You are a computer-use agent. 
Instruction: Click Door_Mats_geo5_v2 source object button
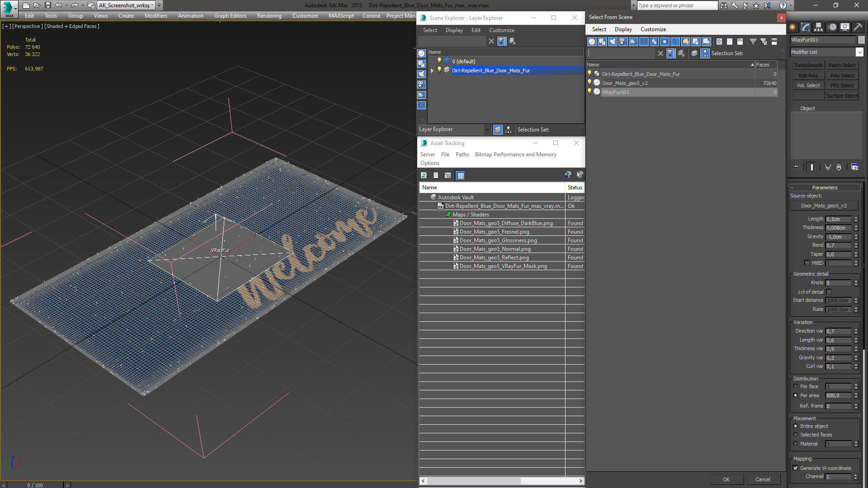coord(824,206)
